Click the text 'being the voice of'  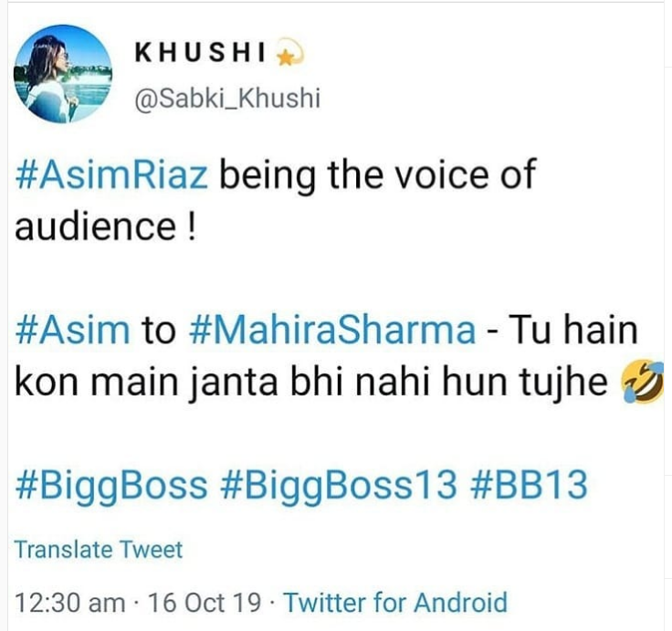coord(378,175)
